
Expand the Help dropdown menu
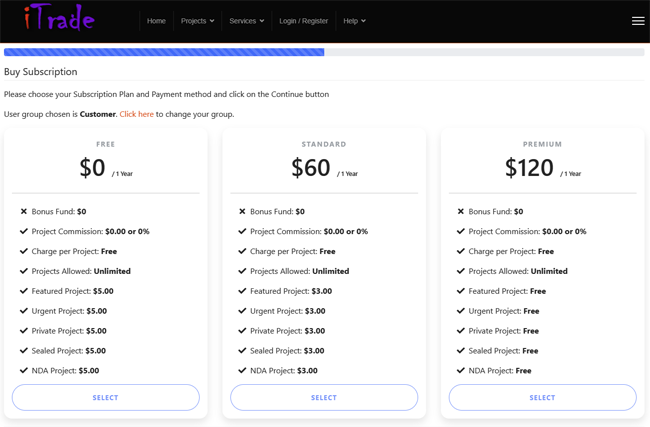click(354, 21)
